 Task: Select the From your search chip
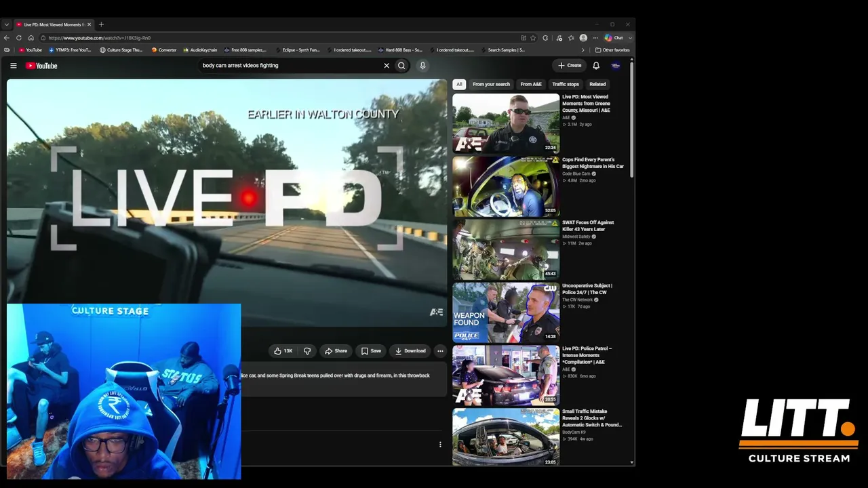click(491, 84)
